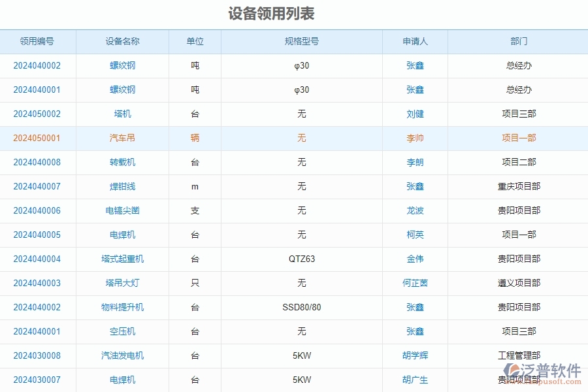Click applicant 刘健 for requisition 2024050002

[x=414, y=114]
